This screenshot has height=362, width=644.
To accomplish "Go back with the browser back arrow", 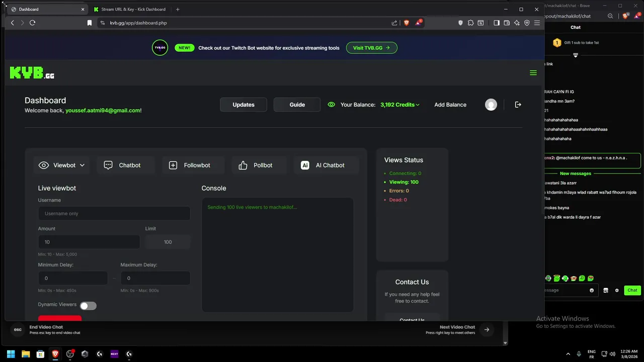I will [x=13, y=23].
